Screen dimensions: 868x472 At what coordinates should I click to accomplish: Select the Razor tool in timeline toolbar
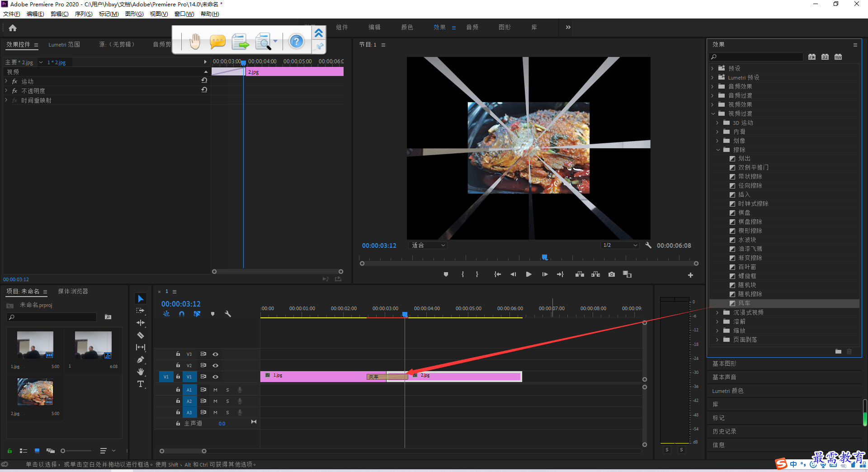coord(141,335)
